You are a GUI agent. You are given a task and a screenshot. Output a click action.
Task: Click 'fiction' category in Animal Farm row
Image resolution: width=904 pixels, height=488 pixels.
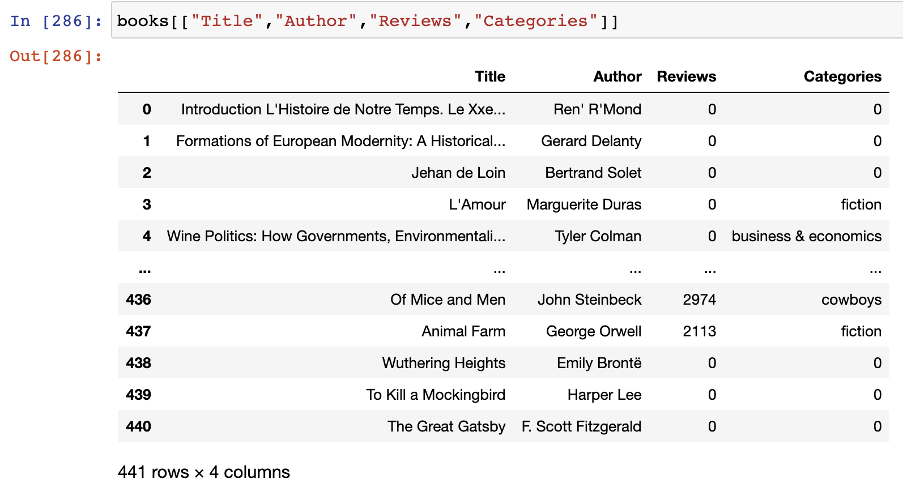pos(861,331)
